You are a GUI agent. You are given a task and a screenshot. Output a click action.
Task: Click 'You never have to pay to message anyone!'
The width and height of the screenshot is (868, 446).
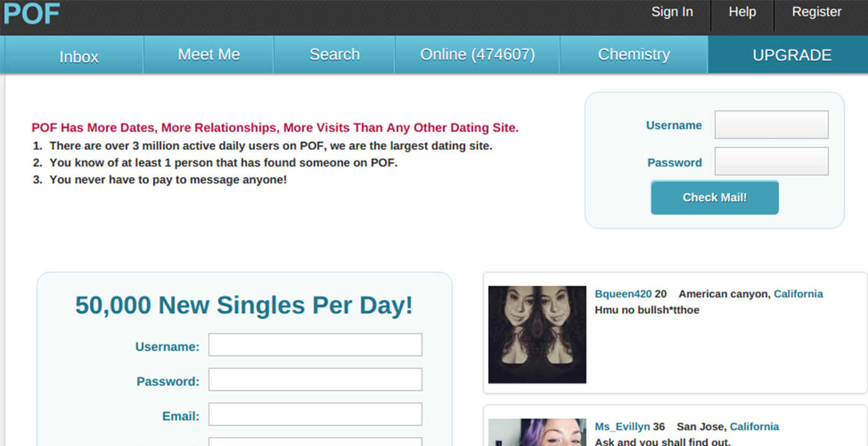pyautogui.click(x=168, y=180)
